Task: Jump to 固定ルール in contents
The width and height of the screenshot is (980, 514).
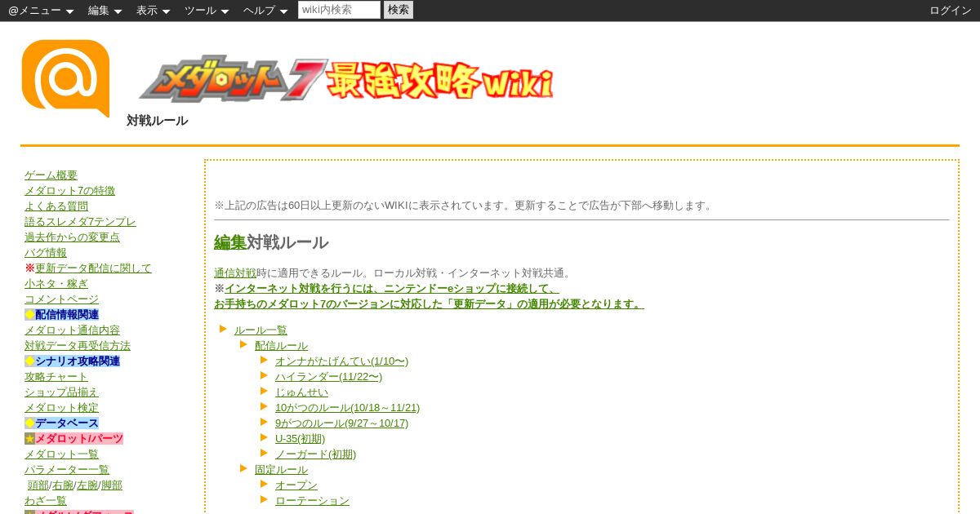Action: [281, 470]
